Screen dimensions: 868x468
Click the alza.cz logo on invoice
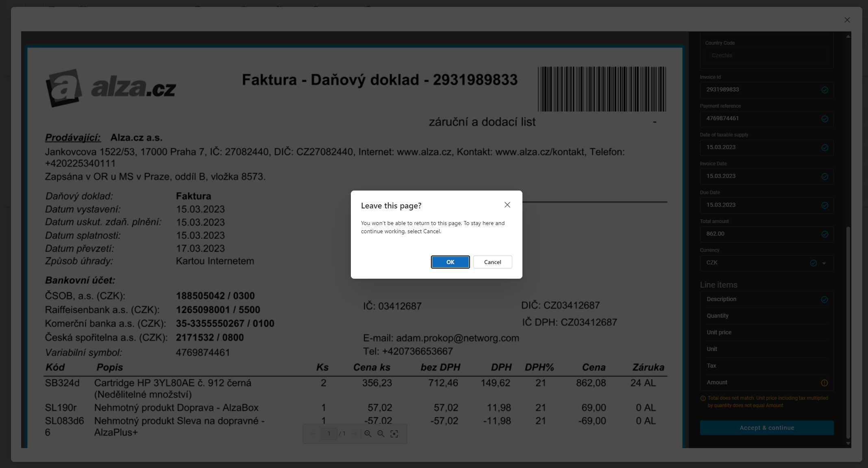coord(111,88)
